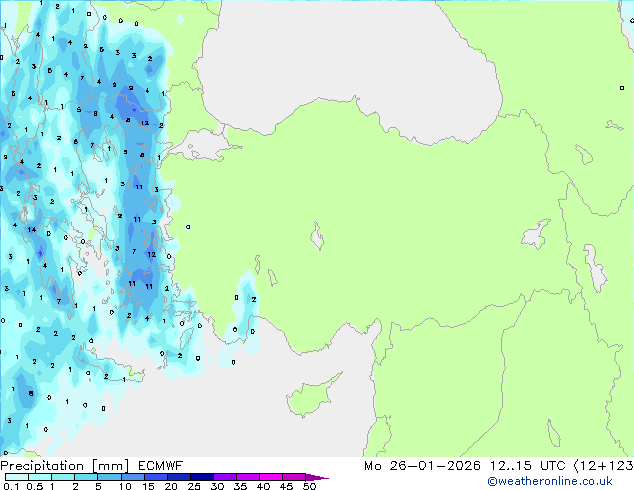The image size is (634, 490).
Task: Click the legend label "25"
Action: (x=194, y=486)
